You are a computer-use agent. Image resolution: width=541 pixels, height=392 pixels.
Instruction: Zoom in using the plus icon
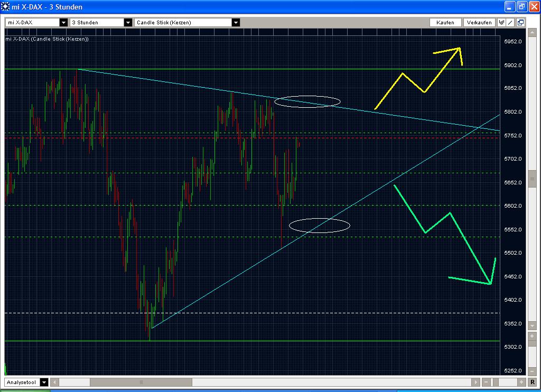pos(521,382)
